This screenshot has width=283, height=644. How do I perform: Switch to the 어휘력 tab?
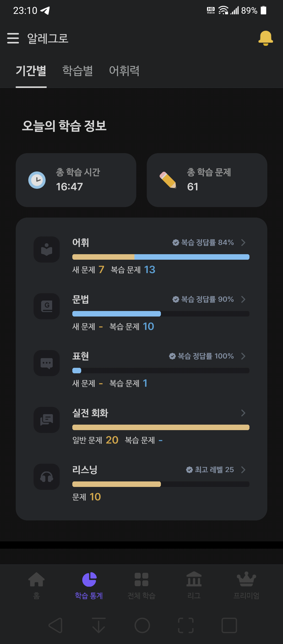pos(124,71)
